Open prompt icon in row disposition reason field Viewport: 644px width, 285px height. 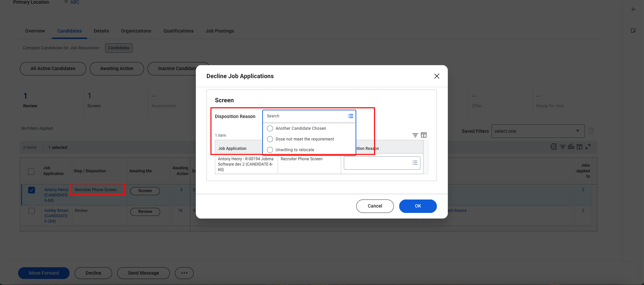click(415, 163)
